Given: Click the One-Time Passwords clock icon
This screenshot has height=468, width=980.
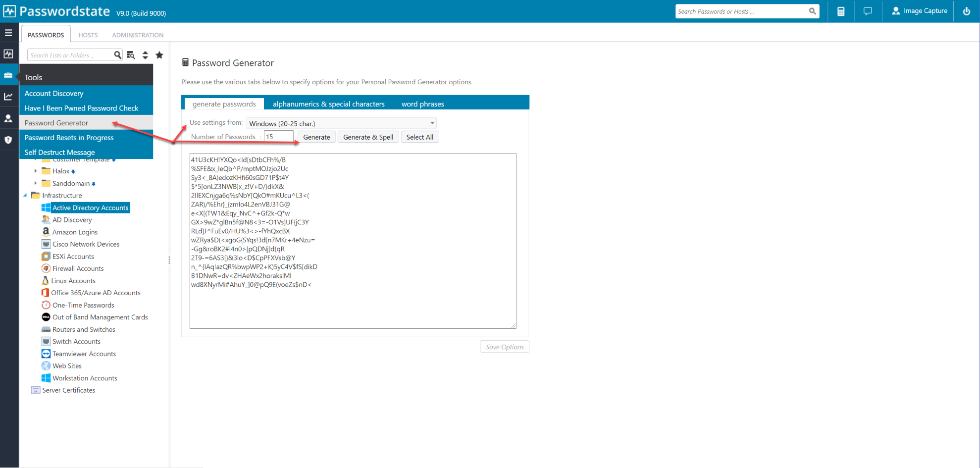Looking at the screenshot, I should point(46,305).
